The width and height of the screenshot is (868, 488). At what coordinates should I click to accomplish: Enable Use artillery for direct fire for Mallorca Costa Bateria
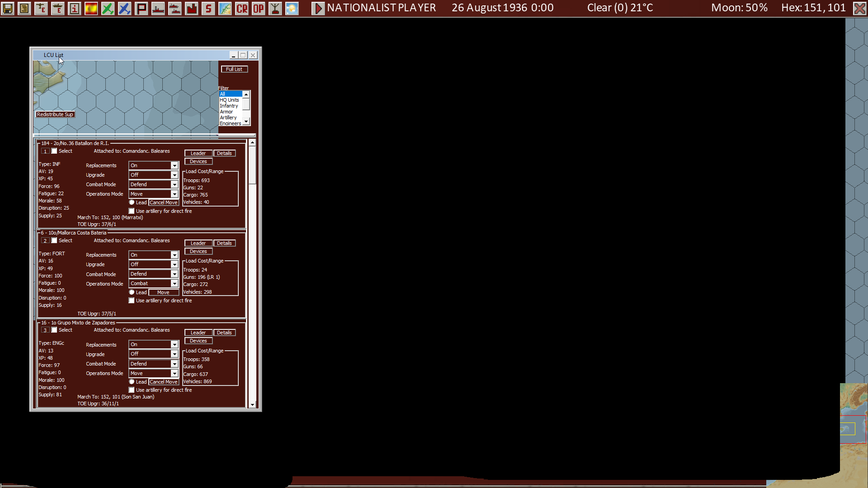[x=132, y=300]
